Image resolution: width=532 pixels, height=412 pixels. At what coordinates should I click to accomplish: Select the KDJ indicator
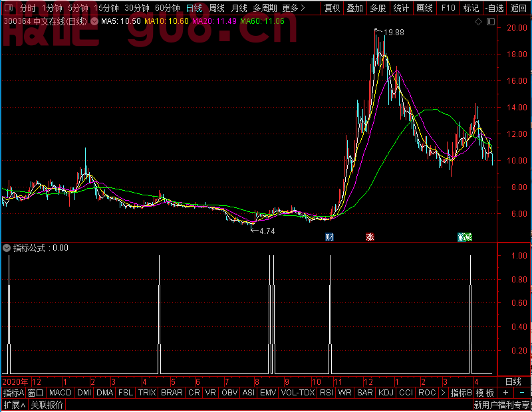tap(386, 393)
